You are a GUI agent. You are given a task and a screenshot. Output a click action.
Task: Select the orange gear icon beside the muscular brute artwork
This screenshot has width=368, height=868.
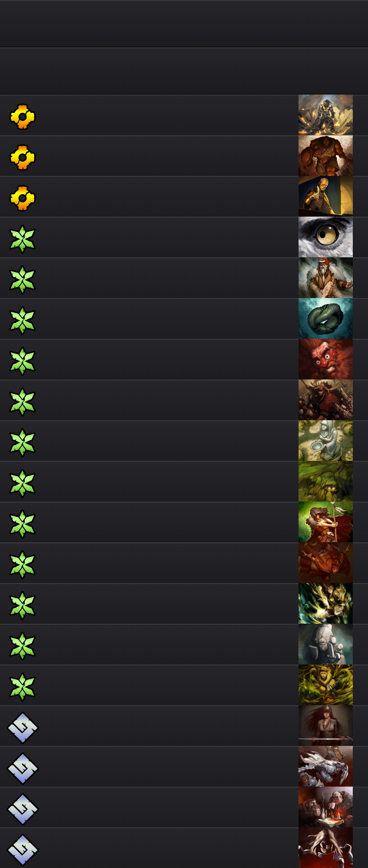(x=22, y=157)
